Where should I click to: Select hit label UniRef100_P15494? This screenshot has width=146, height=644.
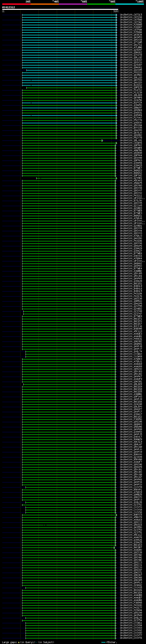point(131,610)
